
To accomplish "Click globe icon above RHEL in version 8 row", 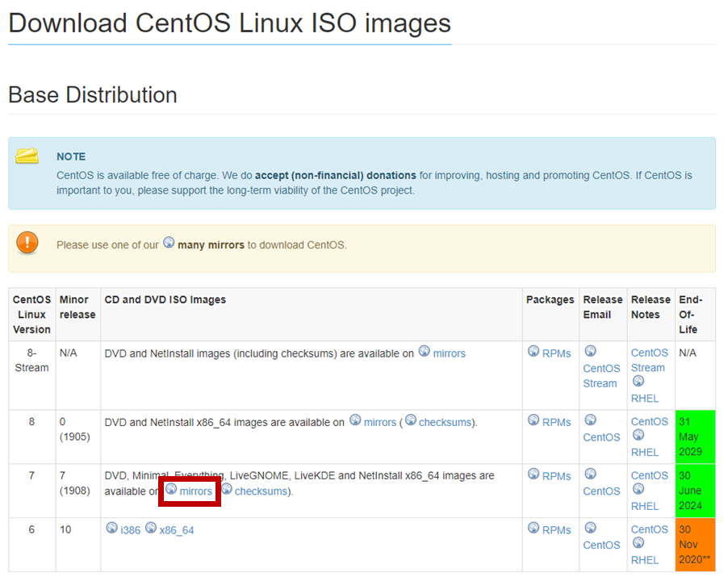I will [638, 435].
